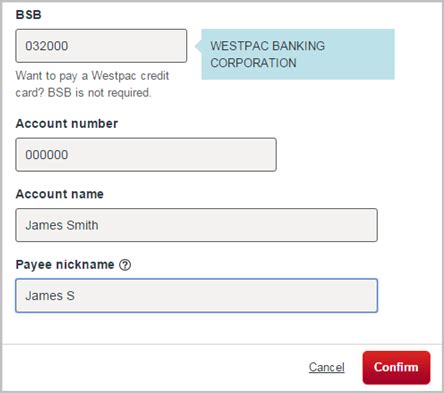
Task: Place cursor in the 032000 value
Action: [47, 46]
